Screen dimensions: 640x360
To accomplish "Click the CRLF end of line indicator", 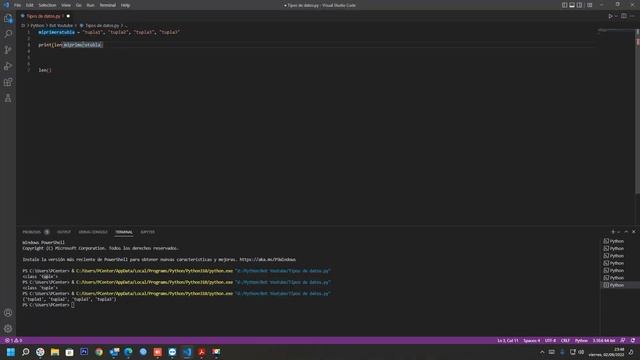I will point(565,340).
